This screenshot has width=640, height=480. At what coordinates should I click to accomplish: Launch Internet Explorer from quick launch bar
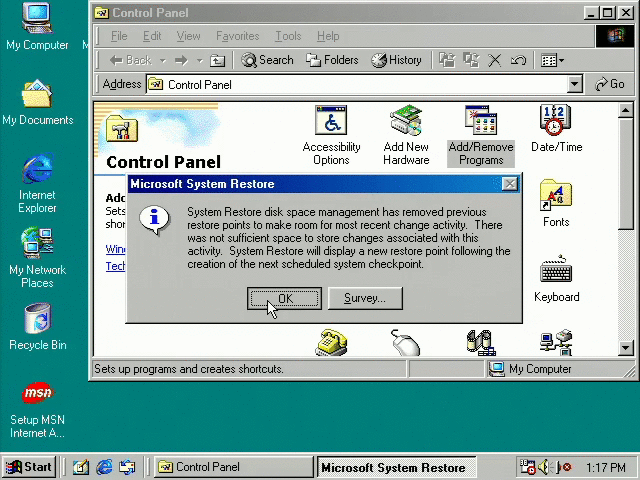pyautogui.click(x=104, y=467)
